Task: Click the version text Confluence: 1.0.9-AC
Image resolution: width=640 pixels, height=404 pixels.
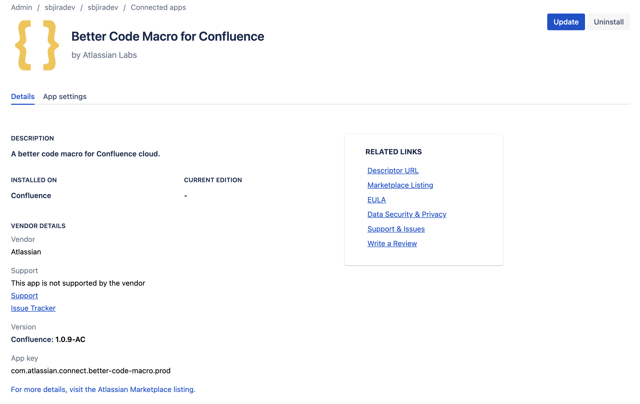Action: (48, 339)
